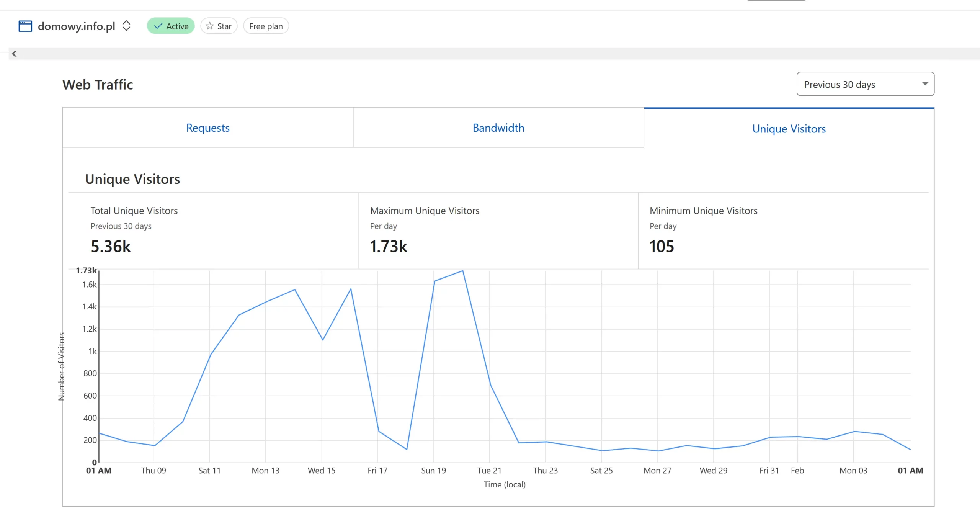Select the Unique Visitors tab

tap(789, 129)
